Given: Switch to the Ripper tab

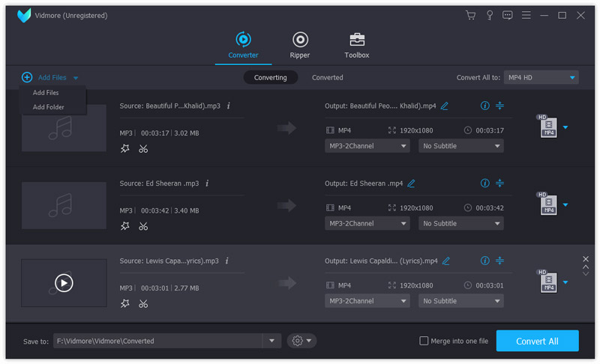Looking at the screenshot, I should [300, 45].
